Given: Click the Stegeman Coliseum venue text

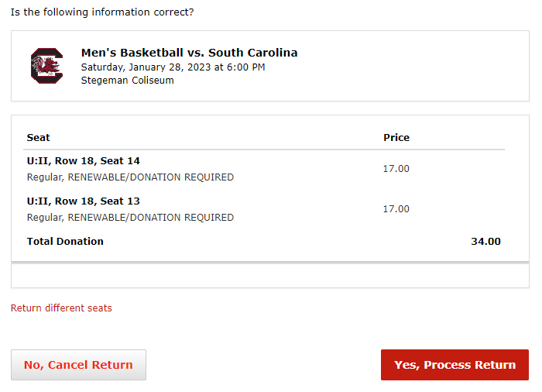Looking at the screenshot, I should click(127, 81).
